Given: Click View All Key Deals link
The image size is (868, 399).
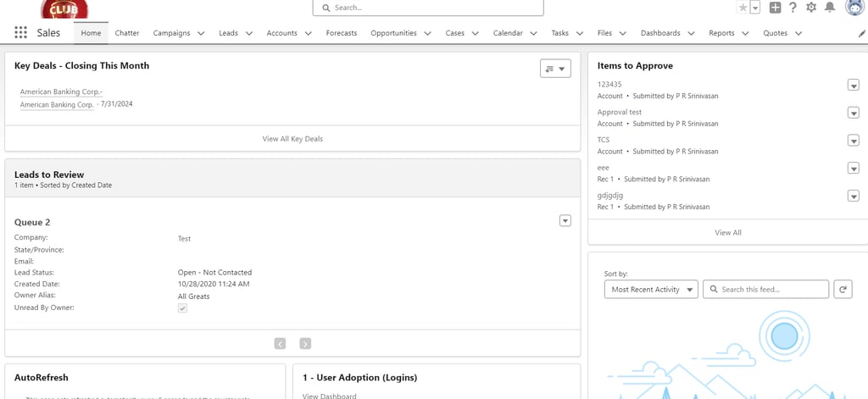Looking at the screenshot, I should click(x=292, y=139).
